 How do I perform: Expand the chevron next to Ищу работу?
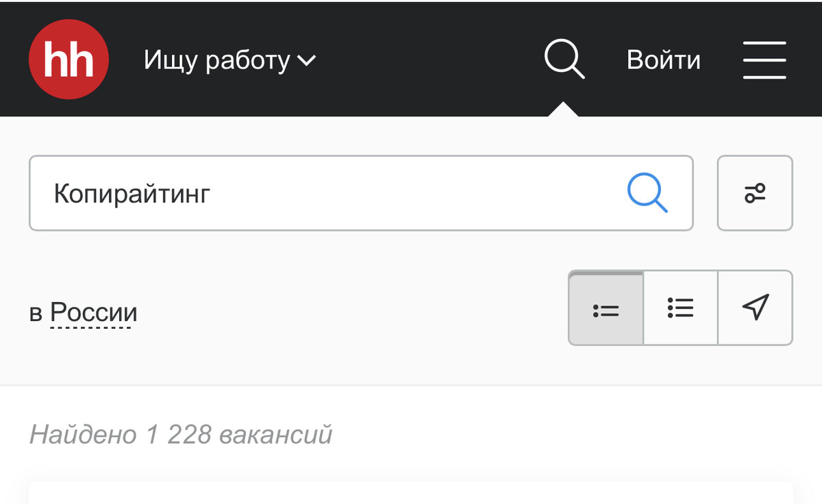pos(308,60)
